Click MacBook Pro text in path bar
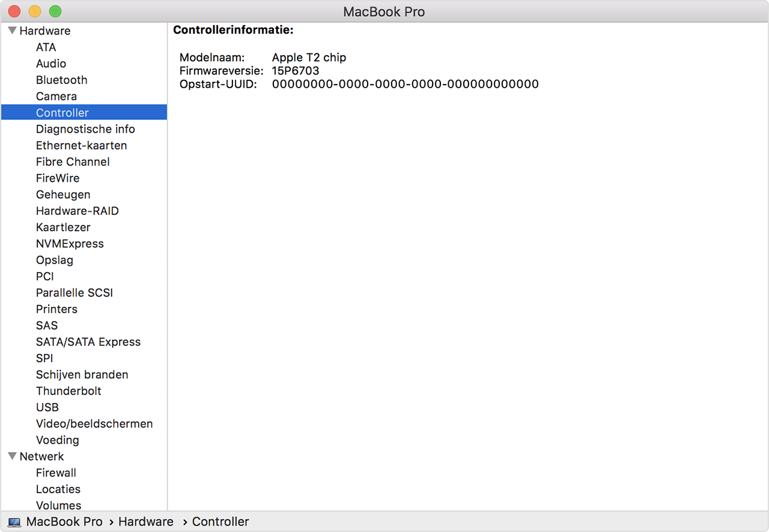 point(64,522)
